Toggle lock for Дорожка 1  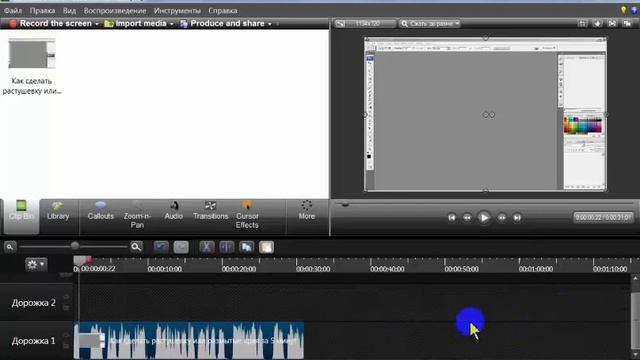coord(66,346)
